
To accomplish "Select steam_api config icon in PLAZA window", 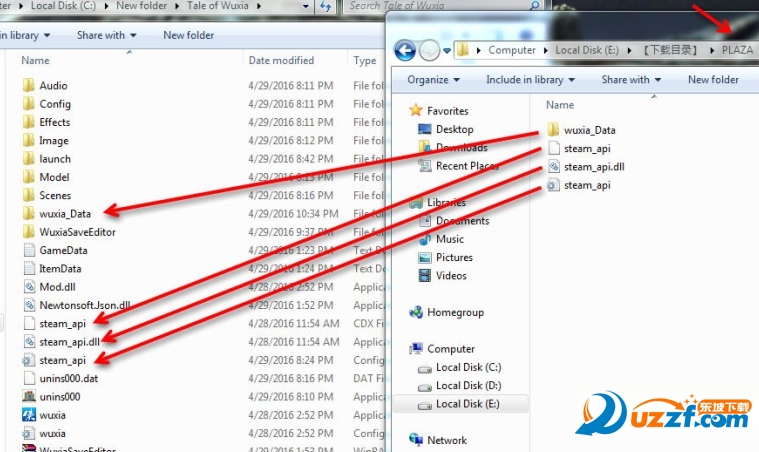I will tap(553, 185).
